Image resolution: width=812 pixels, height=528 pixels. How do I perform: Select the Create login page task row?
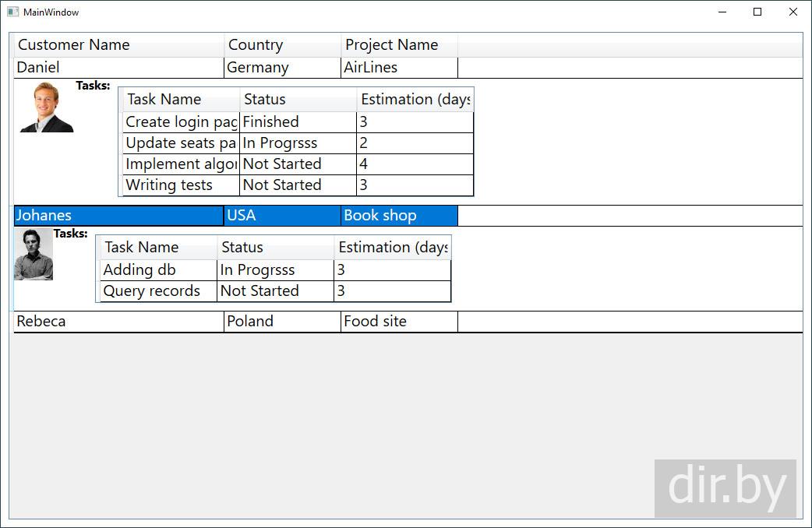[181, 122]
